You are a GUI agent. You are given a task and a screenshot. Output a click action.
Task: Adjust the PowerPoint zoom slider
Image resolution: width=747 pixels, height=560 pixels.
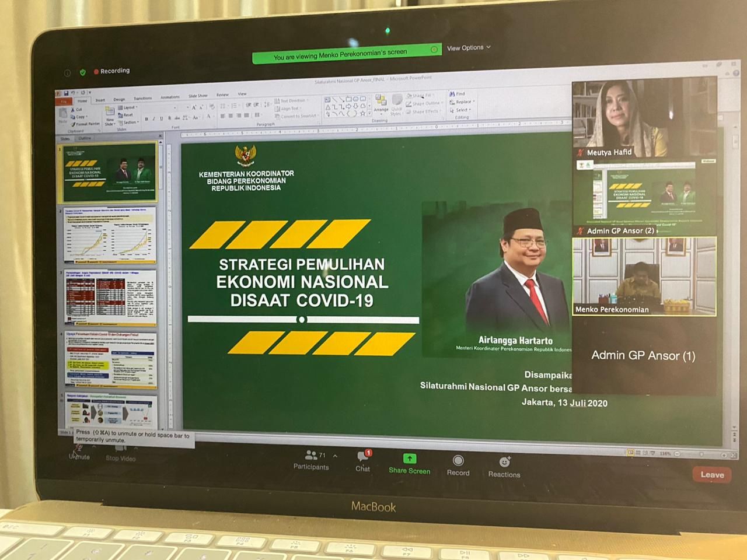[700, 454]
